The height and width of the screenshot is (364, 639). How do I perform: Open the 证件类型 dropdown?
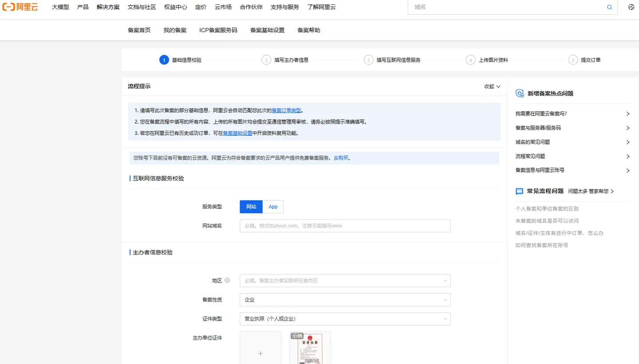345,319
